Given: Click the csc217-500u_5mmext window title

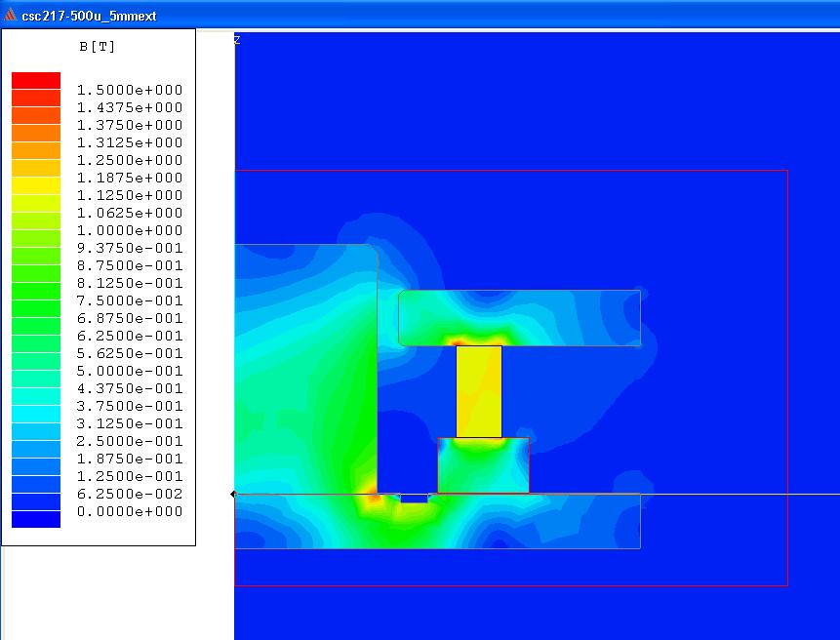Looking at the screenshot, I should (89, 16).
